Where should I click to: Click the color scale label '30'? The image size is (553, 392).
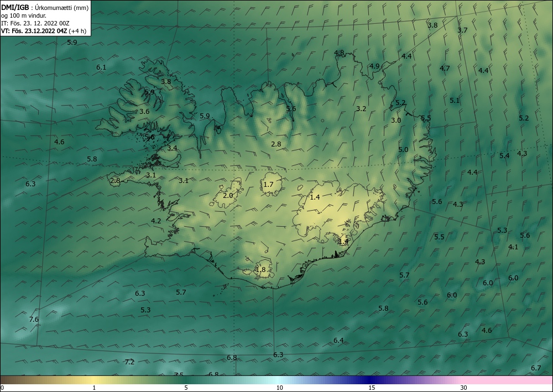tap(464, 388)
